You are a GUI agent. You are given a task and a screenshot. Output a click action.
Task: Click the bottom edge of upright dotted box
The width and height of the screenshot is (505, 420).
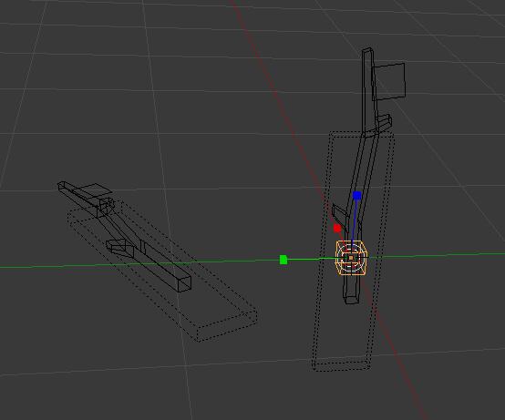[342, 366]
